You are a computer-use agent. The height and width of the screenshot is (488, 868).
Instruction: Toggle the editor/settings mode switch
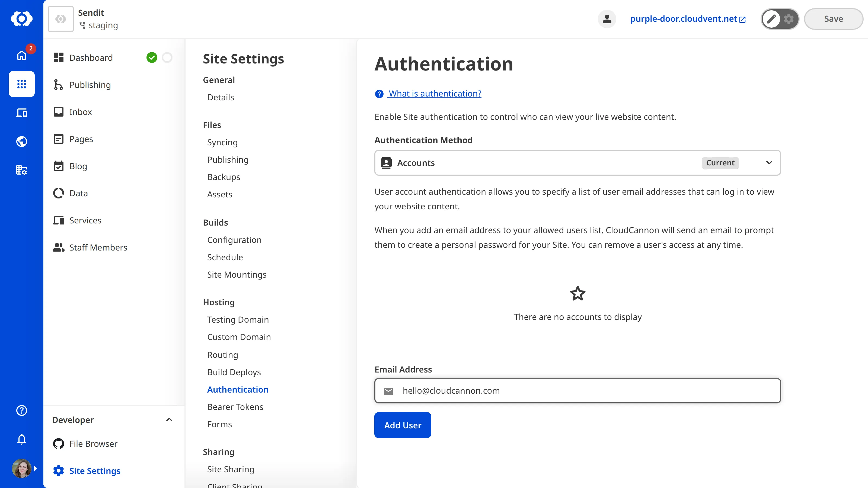coord(780,19)
